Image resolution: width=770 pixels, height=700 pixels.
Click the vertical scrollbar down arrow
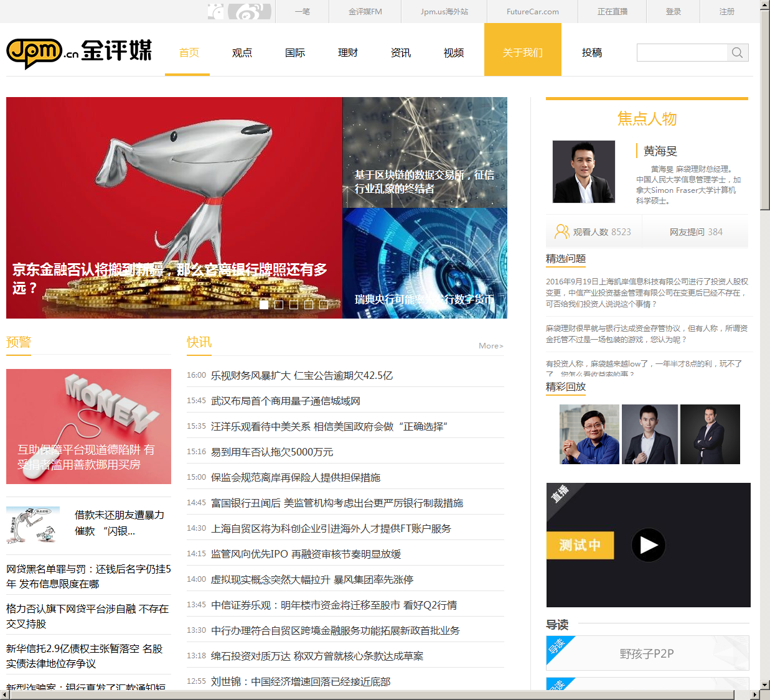pyautogui.click(x=765, y=684)
